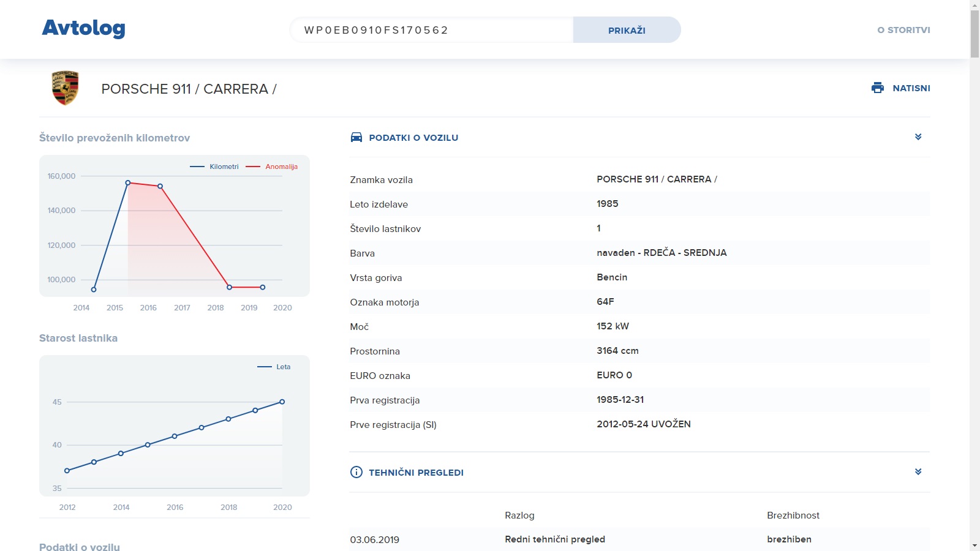Click the PRIKAŽI button
Image resolution: width=980 pixels, height=551 pixels.
click(627, 30)
